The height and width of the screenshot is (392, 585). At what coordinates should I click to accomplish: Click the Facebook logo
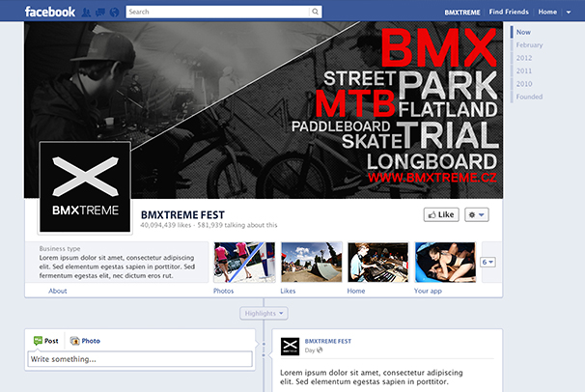(50, 12)
